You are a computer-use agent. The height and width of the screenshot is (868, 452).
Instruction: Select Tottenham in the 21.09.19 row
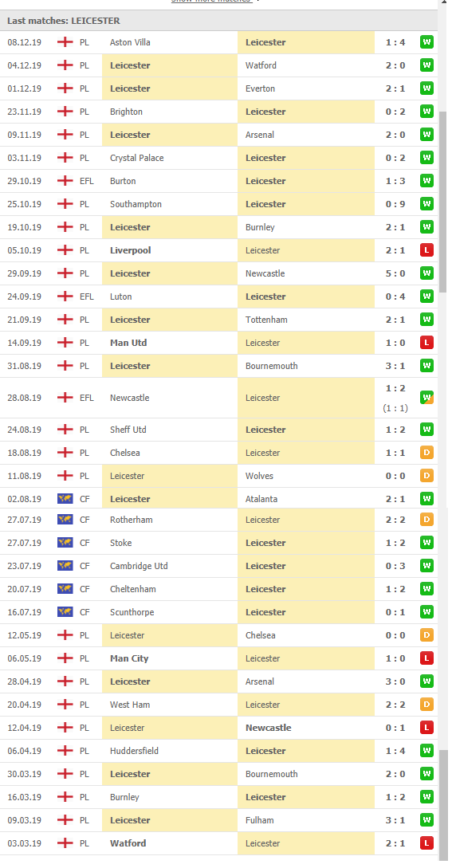[x=266, y=320]
